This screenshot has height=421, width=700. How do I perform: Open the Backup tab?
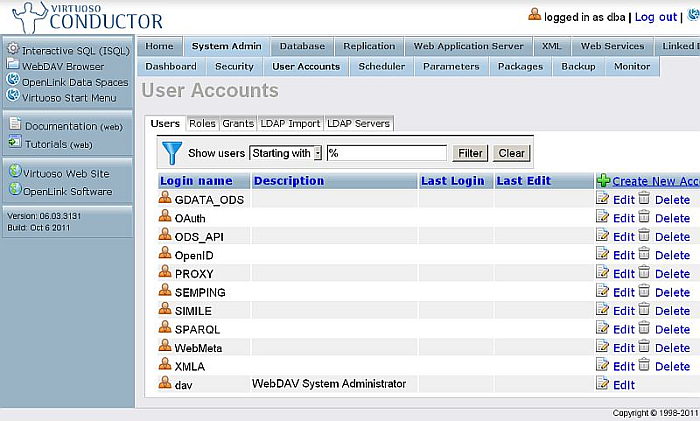coord(578,67)
